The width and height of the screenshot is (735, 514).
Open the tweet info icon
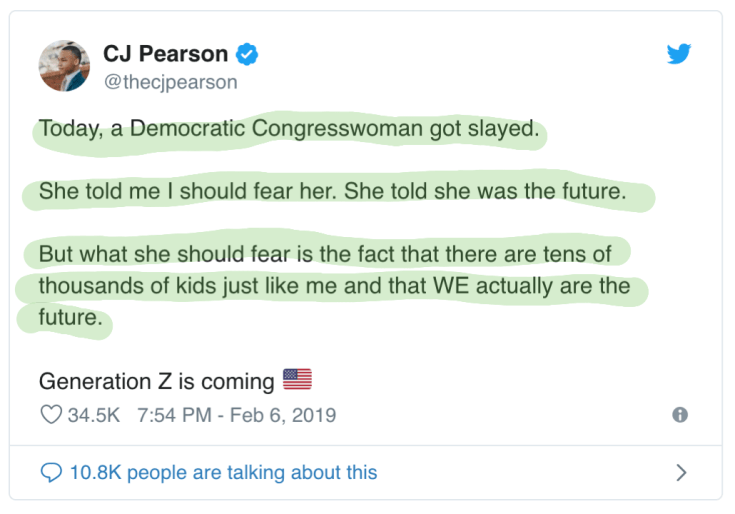click(x=680, y=415)
